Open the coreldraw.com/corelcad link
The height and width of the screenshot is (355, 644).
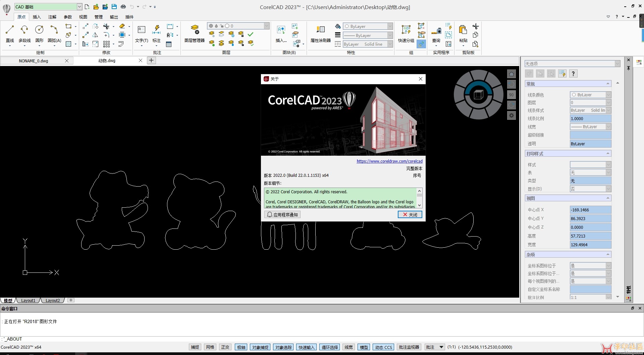point(389,161)
